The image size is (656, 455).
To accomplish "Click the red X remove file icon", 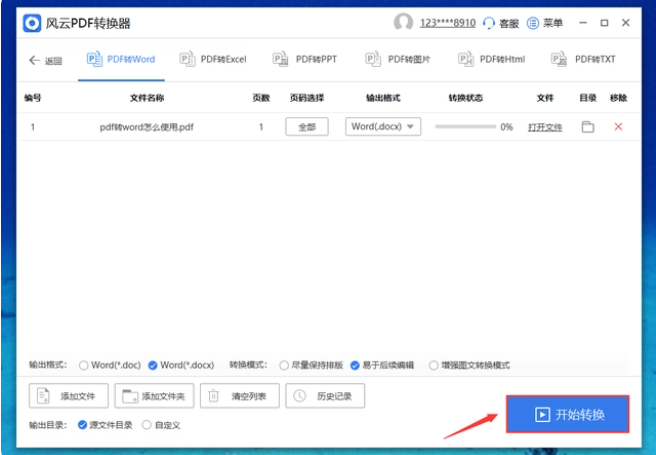I will pyautogui.click(x=618, y=127).
